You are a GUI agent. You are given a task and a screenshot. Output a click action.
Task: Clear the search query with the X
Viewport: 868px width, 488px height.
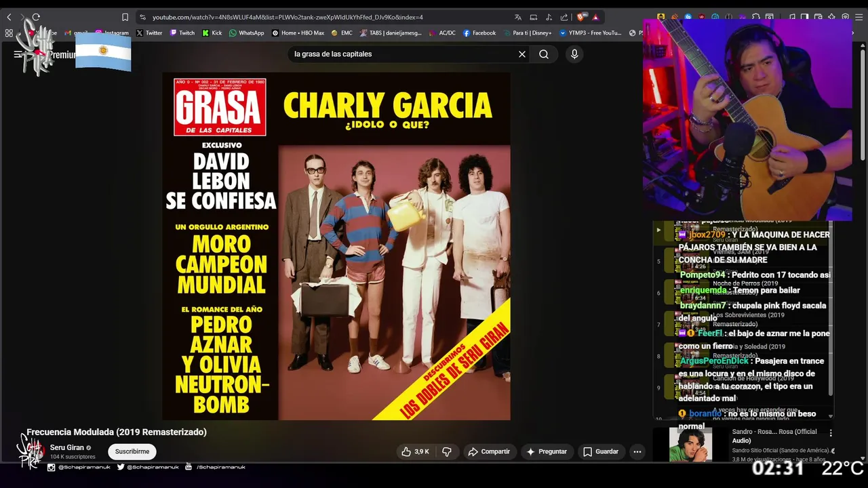pyautogui.click(x=522, y=54)
